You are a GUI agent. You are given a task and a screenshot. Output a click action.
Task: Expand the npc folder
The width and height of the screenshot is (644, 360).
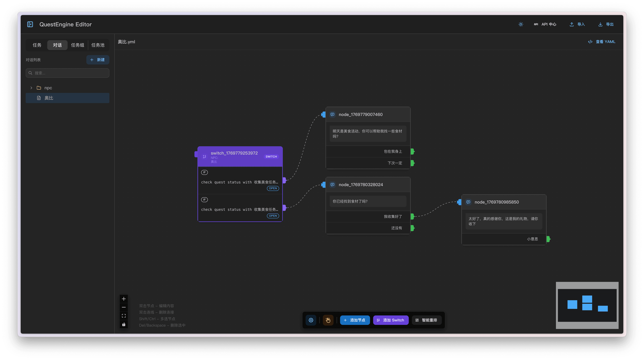point(31,88)
